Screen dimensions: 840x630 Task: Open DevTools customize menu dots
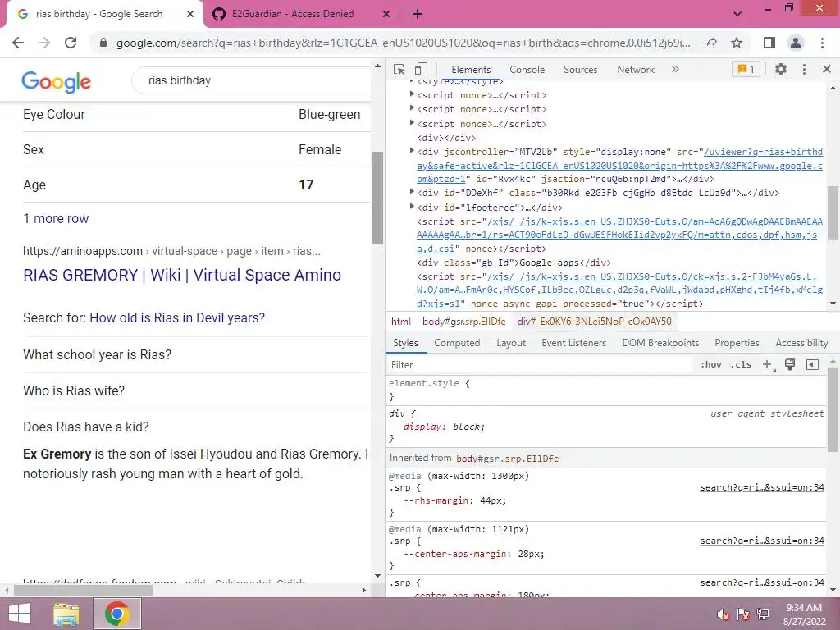[804, 69]
